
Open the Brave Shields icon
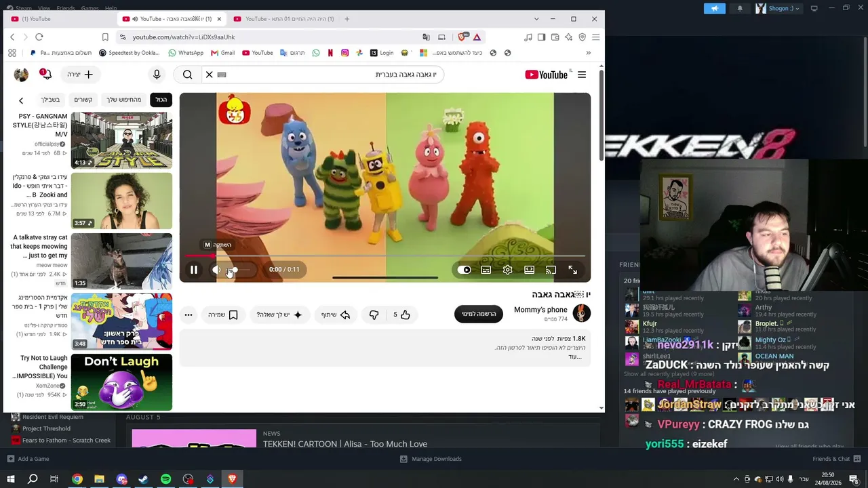[x=462, y=37]
